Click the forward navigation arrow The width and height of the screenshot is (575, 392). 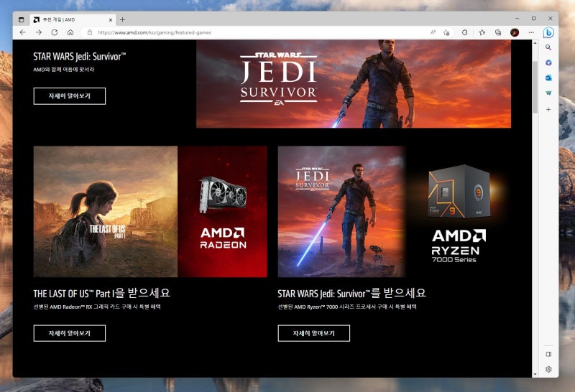click(x=39, y=32)
